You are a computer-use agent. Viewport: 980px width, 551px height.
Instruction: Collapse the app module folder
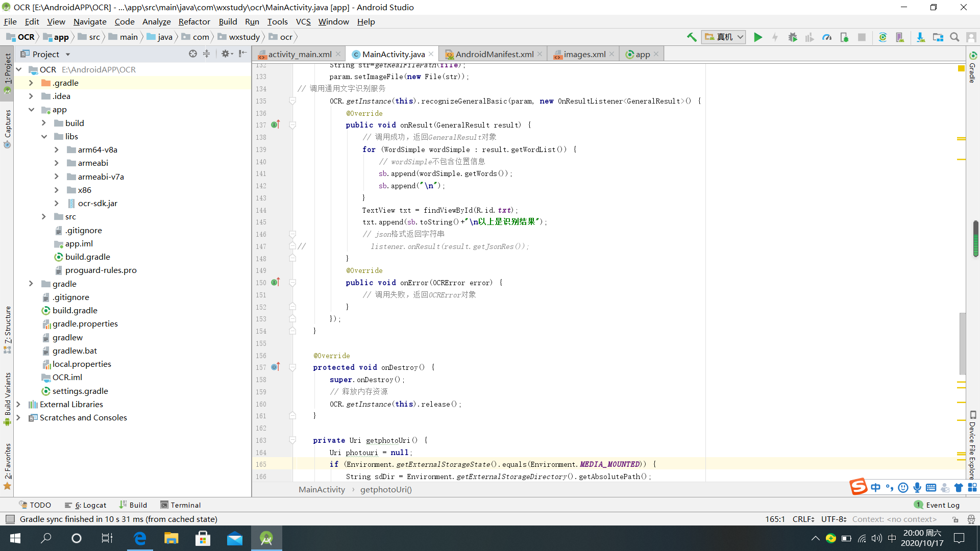click(31, 110)
